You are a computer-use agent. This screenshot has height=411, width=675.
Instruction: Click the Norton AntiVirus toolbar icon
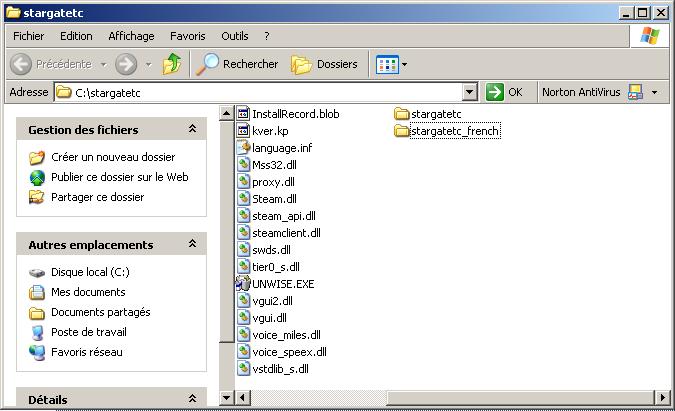tap(635, 92)
